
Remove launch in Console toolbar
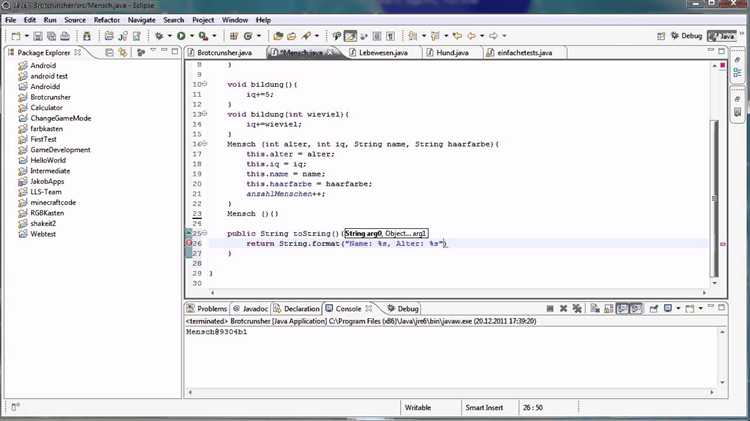click(x=563, y=309)
